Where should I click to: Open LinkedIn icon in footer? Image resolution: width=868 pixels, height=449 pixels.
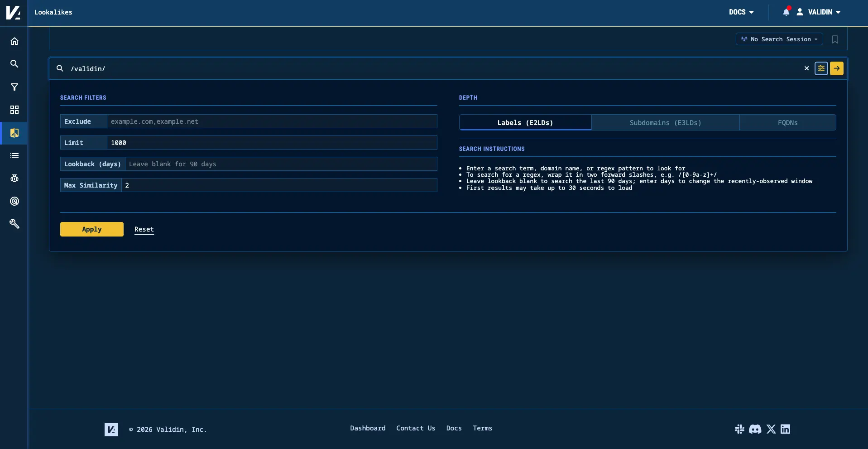[786, 429]
